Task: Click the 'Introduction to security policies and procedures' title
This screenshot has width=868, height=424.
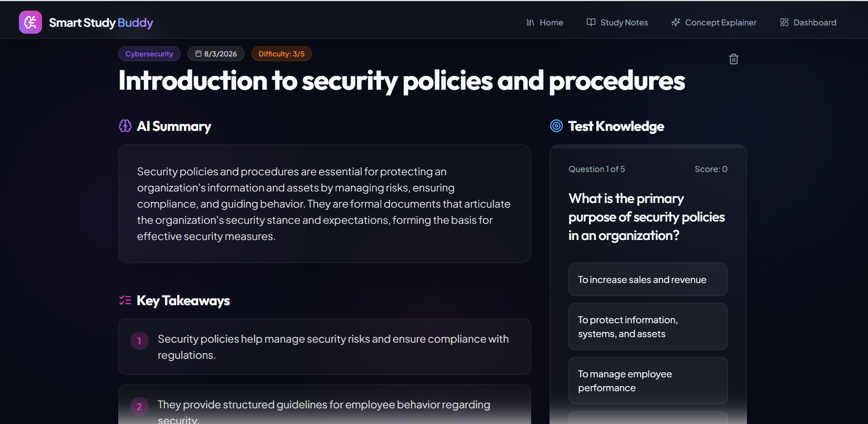Action: tap(402, 81)
